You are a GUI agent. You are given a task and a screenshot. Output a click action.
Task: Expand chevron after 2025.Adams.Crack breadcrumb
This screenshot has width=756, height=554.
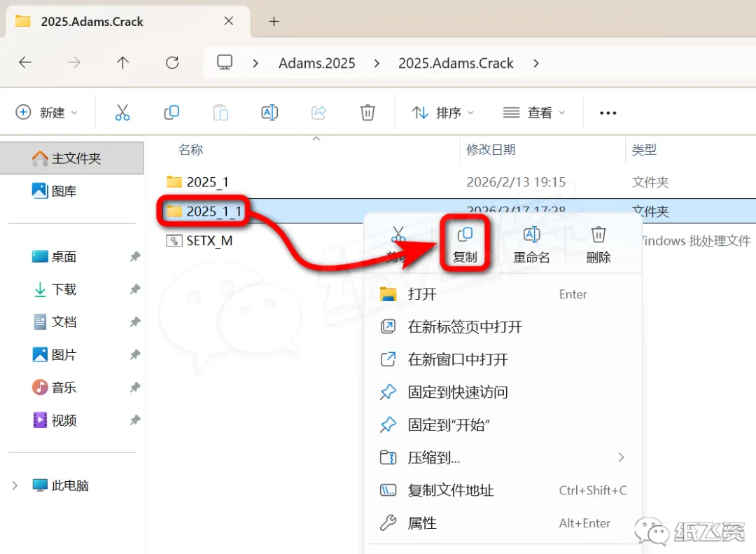pos(536,63)
